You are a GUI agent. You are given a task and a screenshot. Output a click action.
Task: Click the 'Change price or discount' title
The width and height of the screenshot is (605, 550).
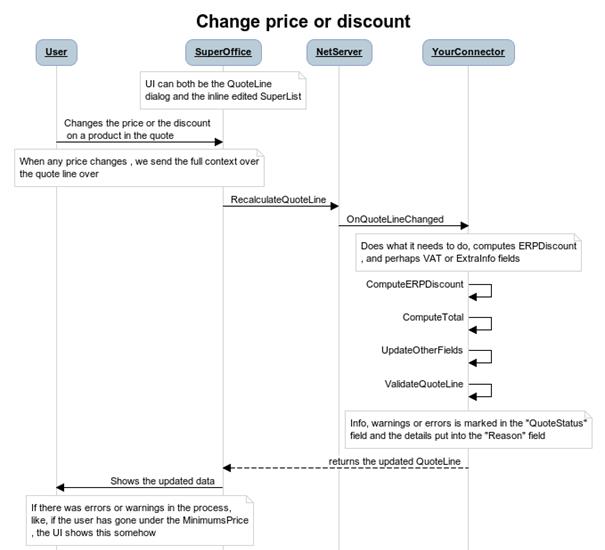(x=303, y=21)
